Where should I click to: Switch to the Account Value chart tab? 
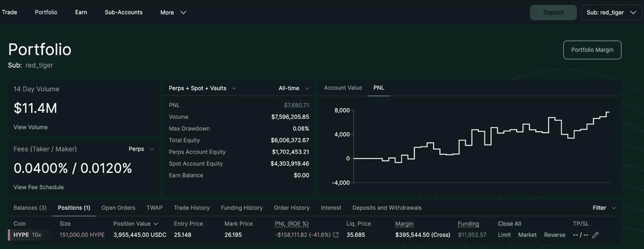pos(343,88)
